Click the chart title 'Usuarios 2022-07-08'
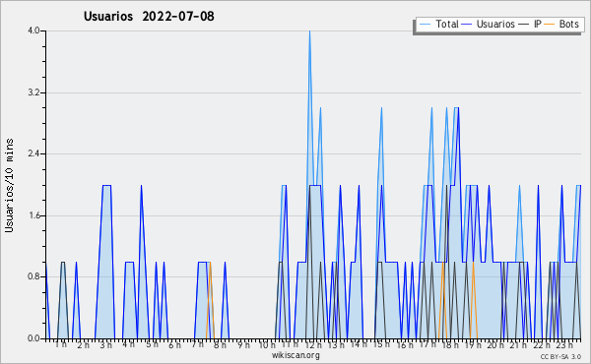 point(149,17)
